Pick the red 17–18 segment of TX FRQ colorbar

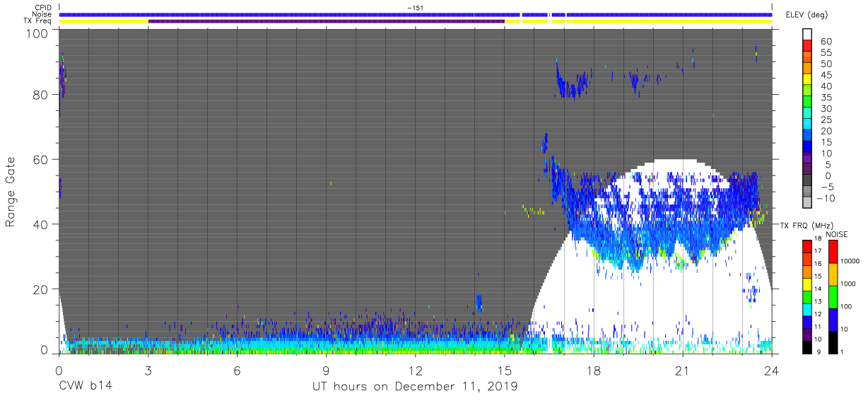coord(808,245)
